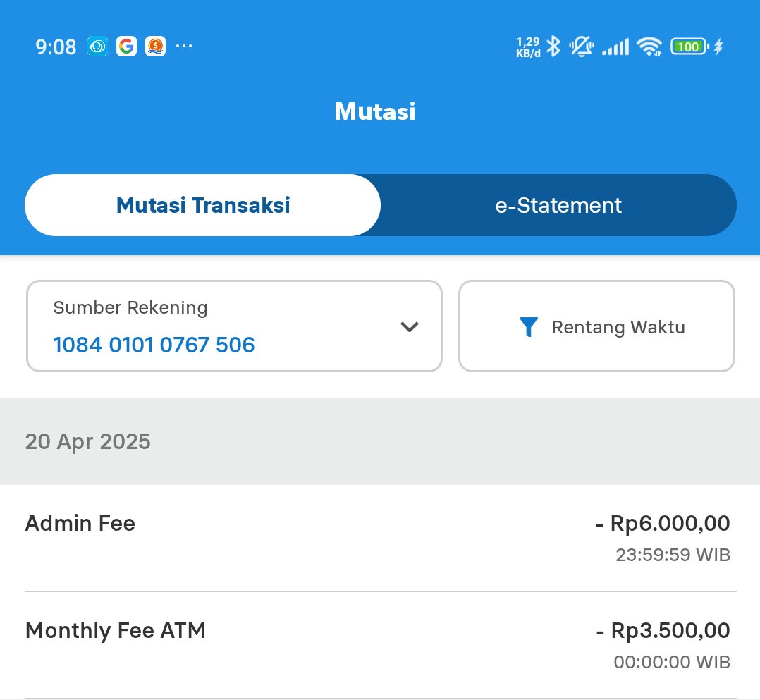Tap the battery 100 indicator
Viewport: 760px width, 700px height.
689,47
